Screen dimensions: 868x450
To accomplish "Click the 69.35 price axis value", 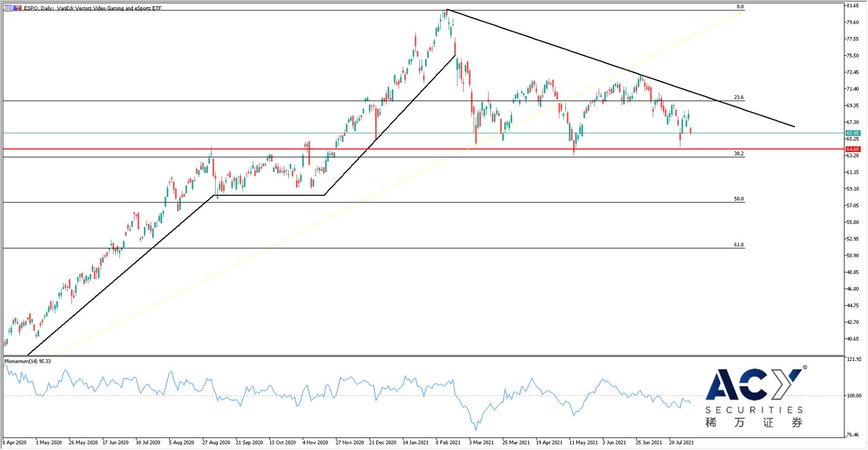I will point(853,105).
